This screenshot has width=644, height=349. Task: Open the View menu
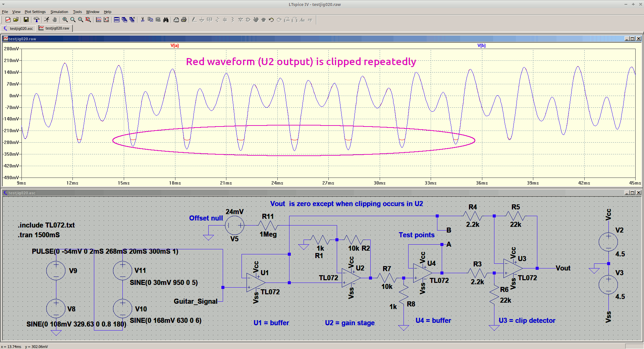[x=16, y=12]
